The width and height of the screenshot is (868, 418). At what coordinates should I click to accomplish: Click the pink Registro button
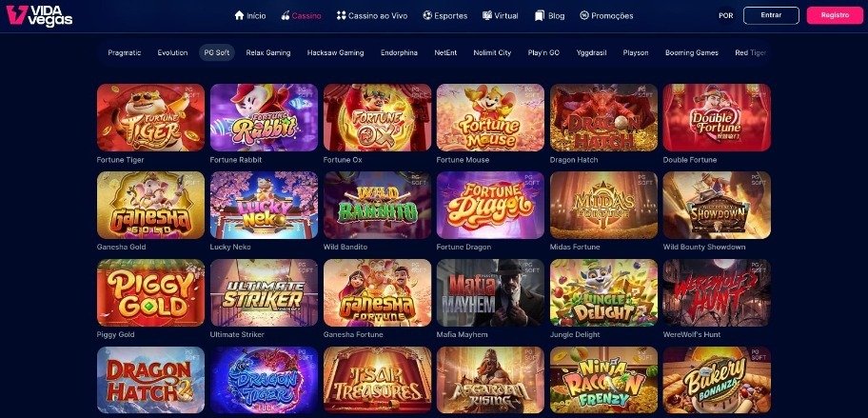[835, 15]
